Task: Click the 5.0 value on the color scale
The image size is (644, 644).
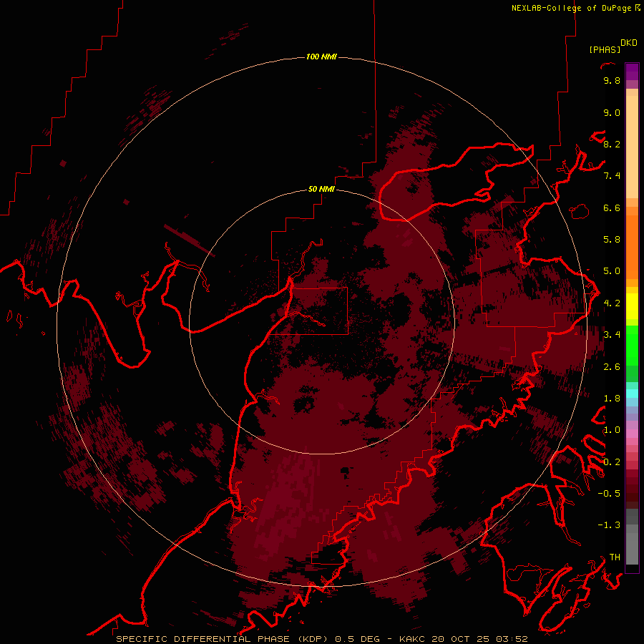Action: coord(612,271)
